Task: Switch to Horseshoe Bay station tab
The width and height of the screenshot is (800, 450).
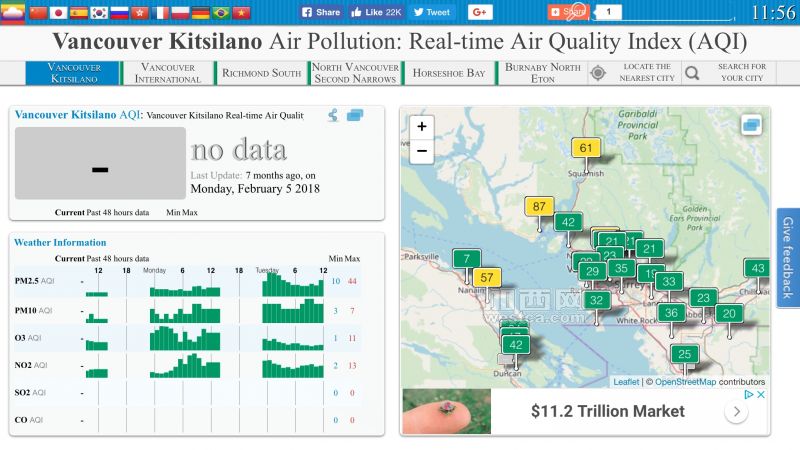Action: click(x=449, y=73)
